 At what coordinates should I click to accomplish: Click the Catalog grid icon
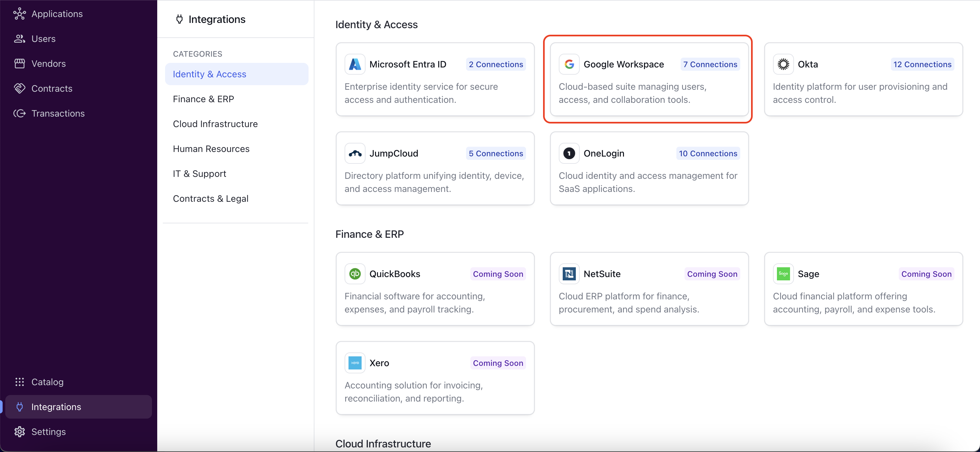(x=19, y=382)
